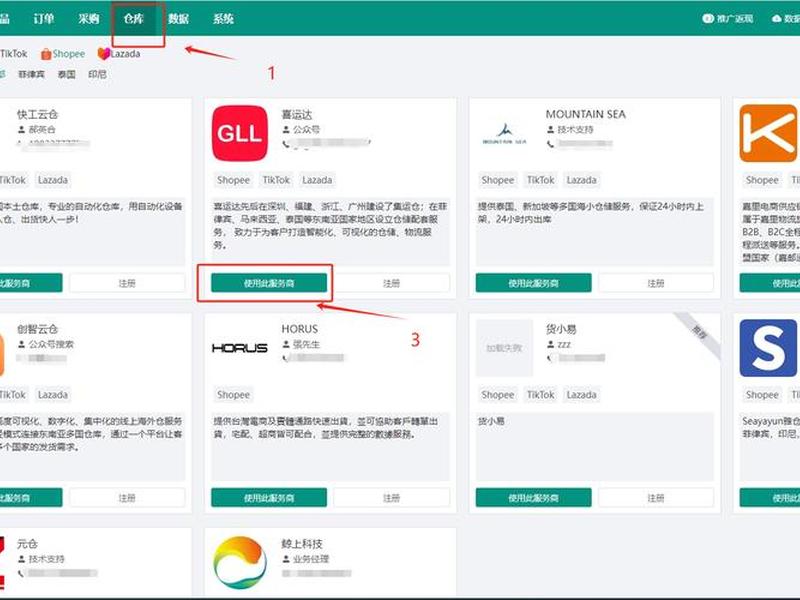
Task: Click the MOUNTAIN SEA provider name
Action: [586, 114]
